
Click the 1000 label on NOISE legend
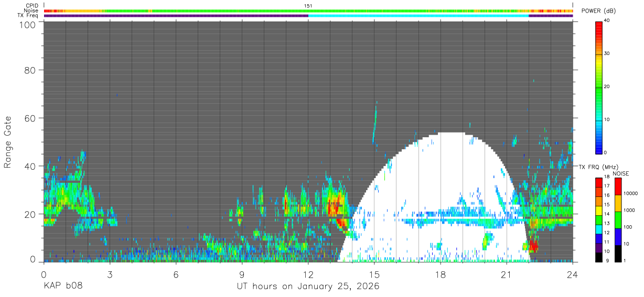628,210
